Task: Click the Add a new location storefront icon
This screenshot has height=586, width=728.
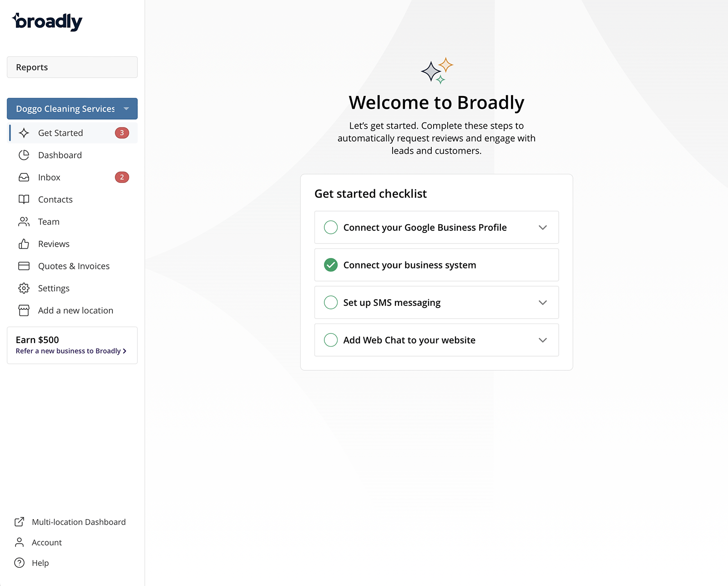Action: coord(24,310)
